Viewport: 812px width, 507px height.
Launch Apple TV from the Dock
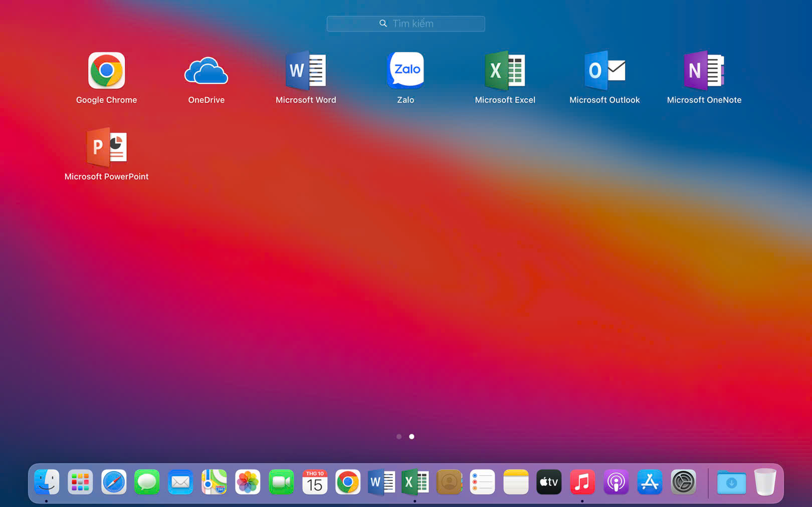pos(549,482)
